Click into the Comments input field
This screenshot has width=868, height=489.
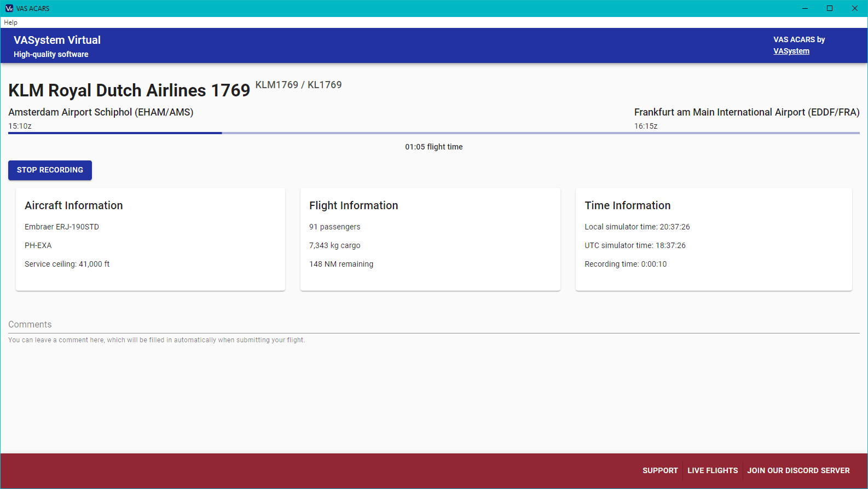coord(434,324)
